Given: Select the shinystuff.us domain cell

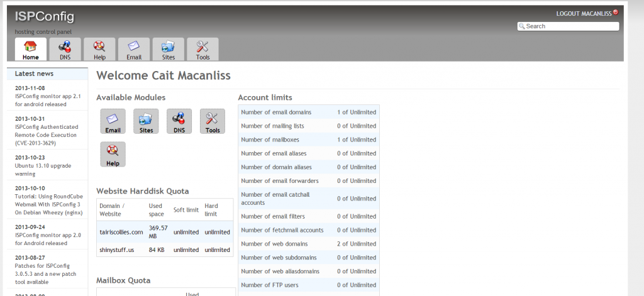Looking at the screenshot, I should (116, 249).
